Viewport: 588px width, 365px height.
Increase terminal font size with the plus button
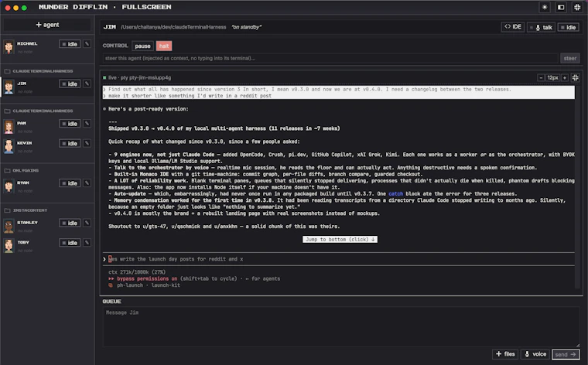click(x=564, y=77)
